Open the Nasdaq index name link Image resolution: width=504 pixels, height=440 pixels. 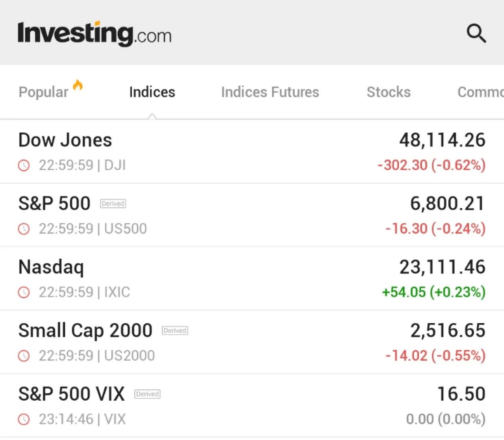coord(51,267)
